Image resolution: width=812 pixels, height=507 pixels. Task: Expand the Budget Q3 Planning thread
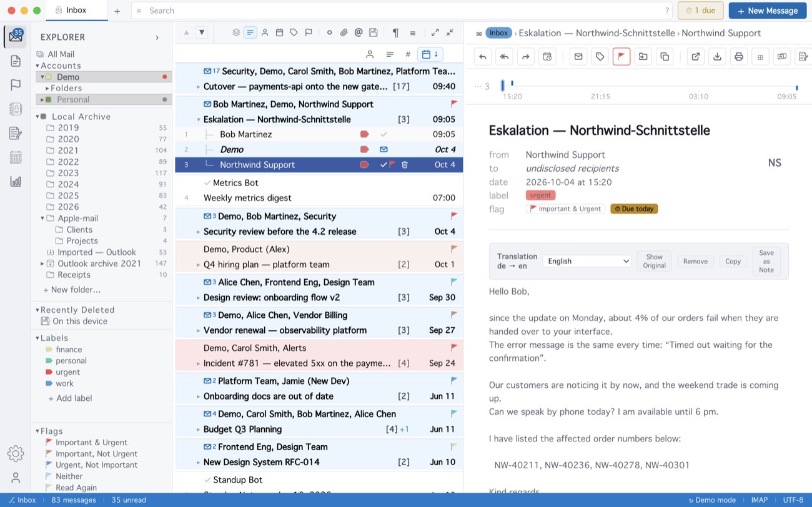pyautogui.click(x=199, y=430)
